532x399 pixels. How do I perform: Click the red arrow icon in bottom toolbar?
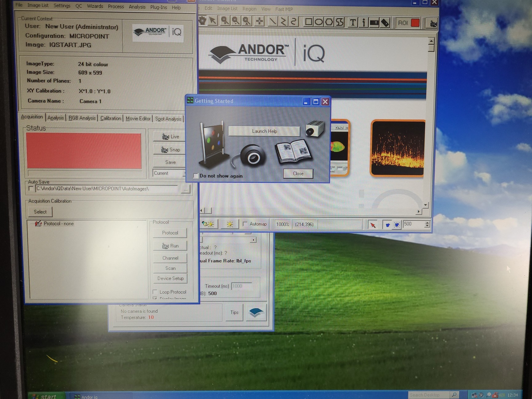373,225
